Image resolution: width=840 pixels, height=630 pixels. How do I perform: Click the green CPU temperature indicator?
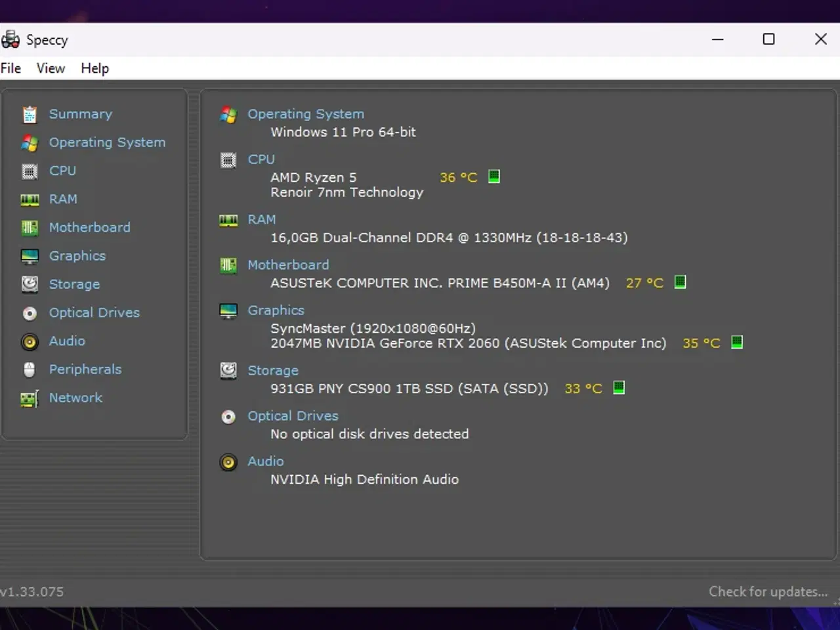[494, 177]
